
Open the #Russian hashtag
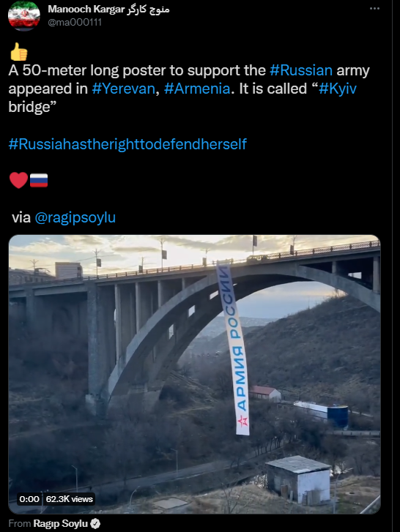click(301, 70)
